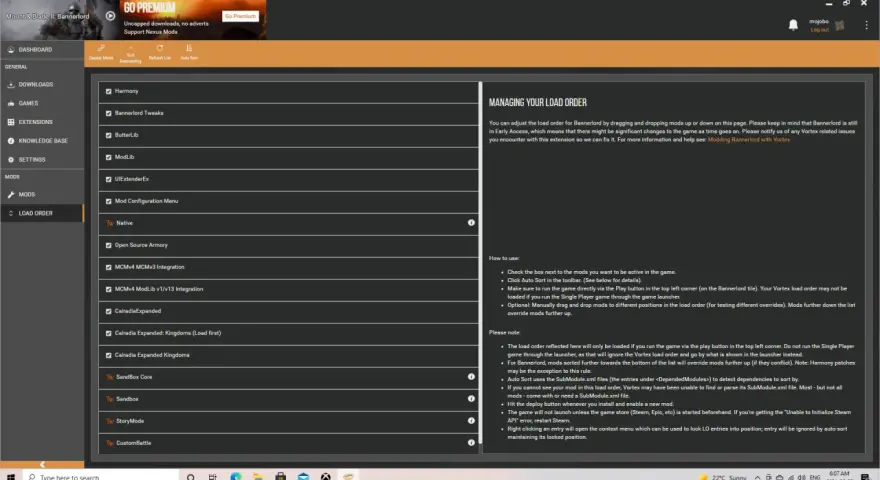The image size is (880, 480).
Task: Launch Bannerlord with the play button
Action: click(111, 16)
